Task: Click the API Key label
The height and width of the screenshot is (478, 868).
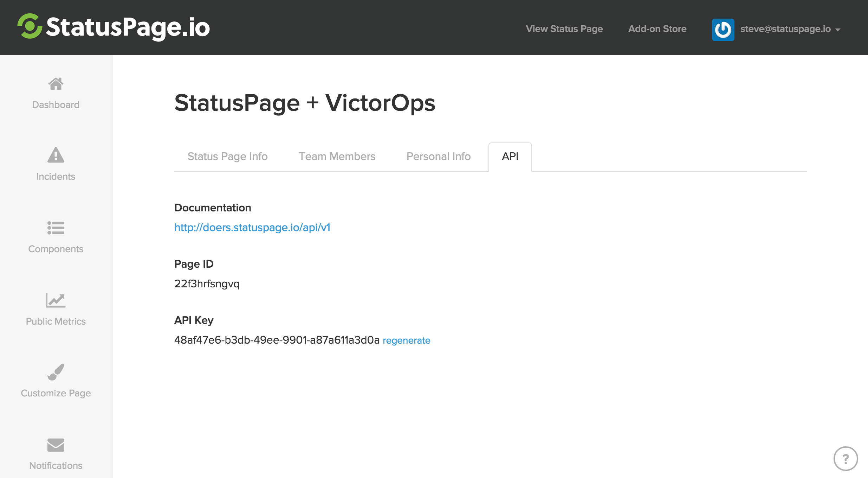Action: 194,320
